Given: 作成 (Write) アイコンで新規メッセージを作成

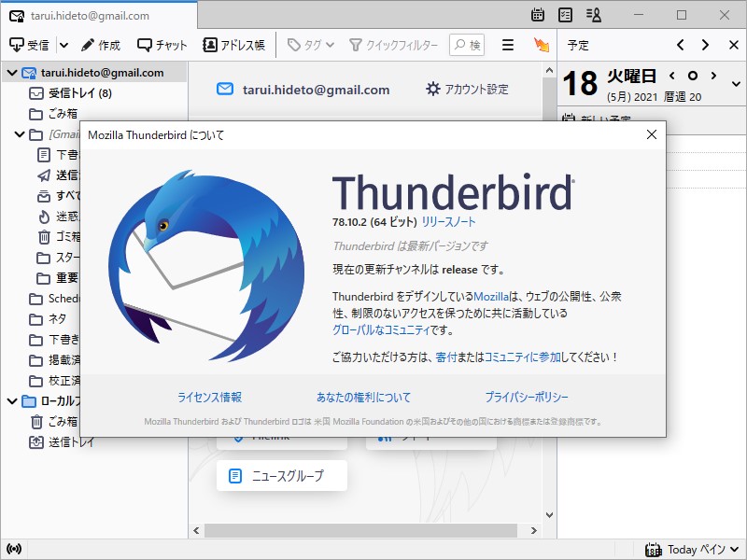Looking at the screenshot, I should (x=96, y=44).
